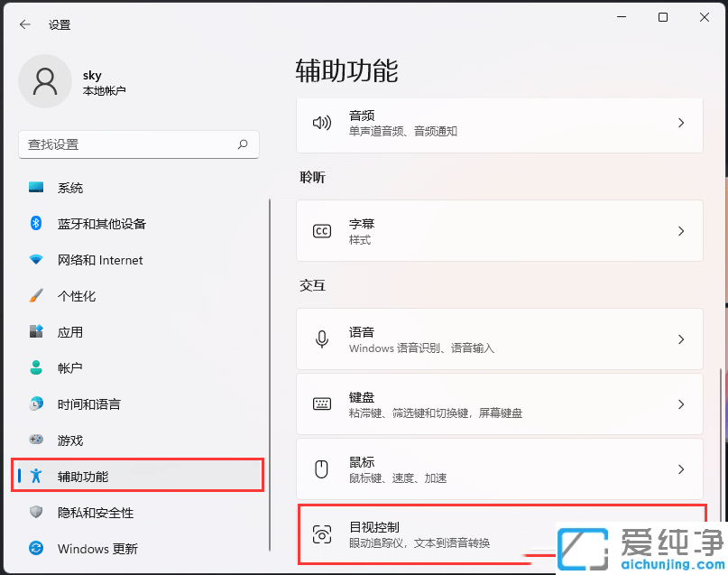Expand the 音频 settings row chevron
This screenshot has height=575, width=728.
682,124
